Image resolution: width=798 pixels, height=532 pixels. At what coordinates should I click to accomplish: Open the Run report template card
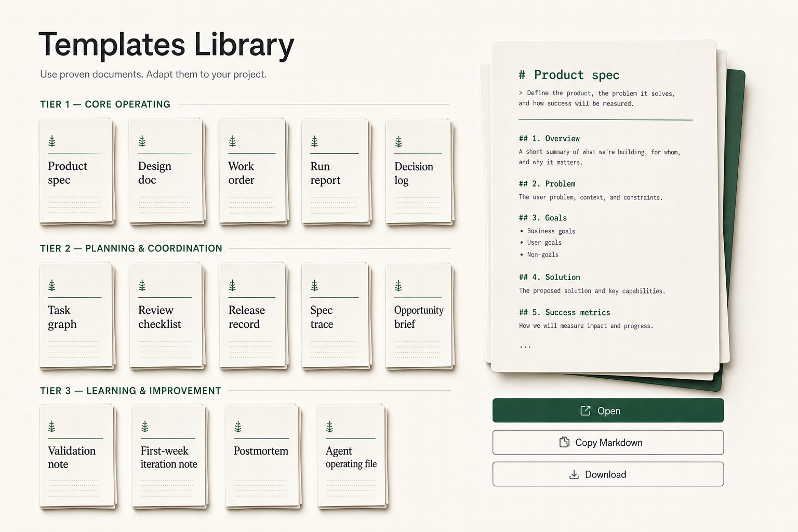click(x=336, y=171)
